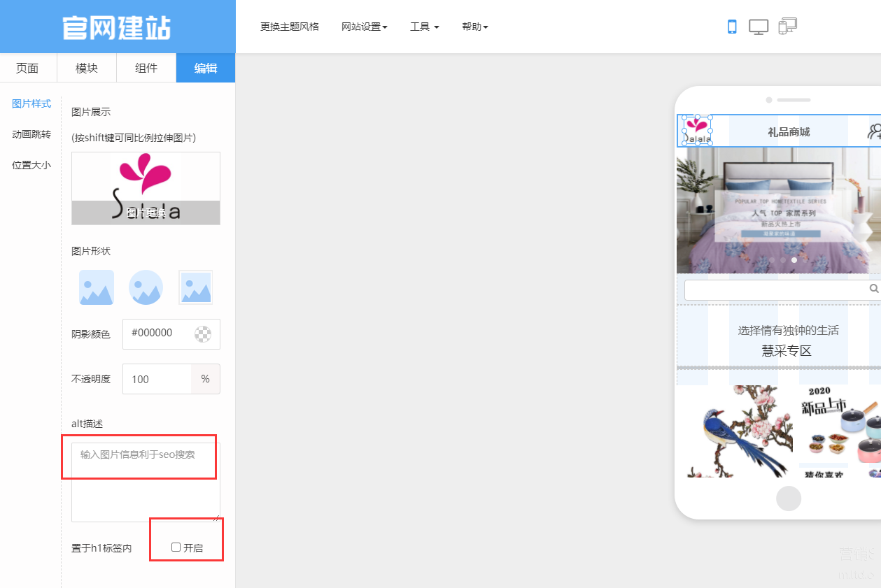881x588 pixels.
Task: Open the 帮助 dropdown menu
Action: (474, 27)
